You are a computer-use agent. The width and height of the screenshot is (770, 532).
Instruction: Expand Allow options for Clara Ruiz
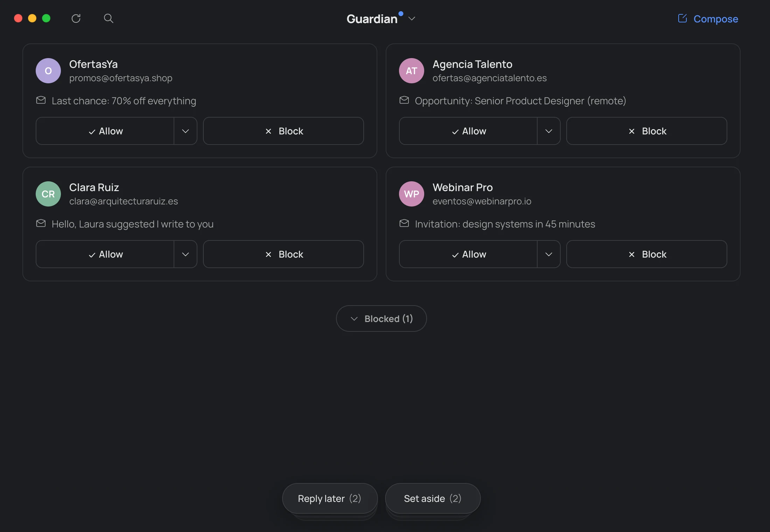(x=185, y=254)
